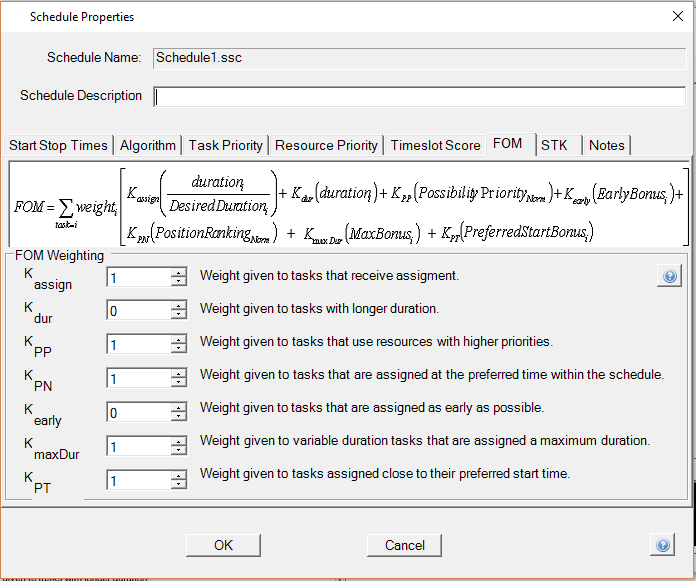Increase the K early weight value
Screen dimensions: 696x581
pyautogui.click(x=179, y=408)
